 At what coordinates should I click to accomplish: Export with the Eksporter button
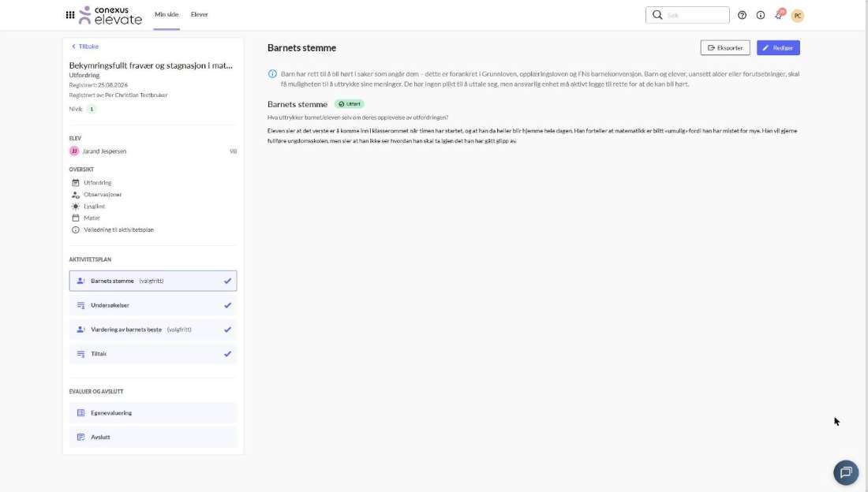click(725, 47)
